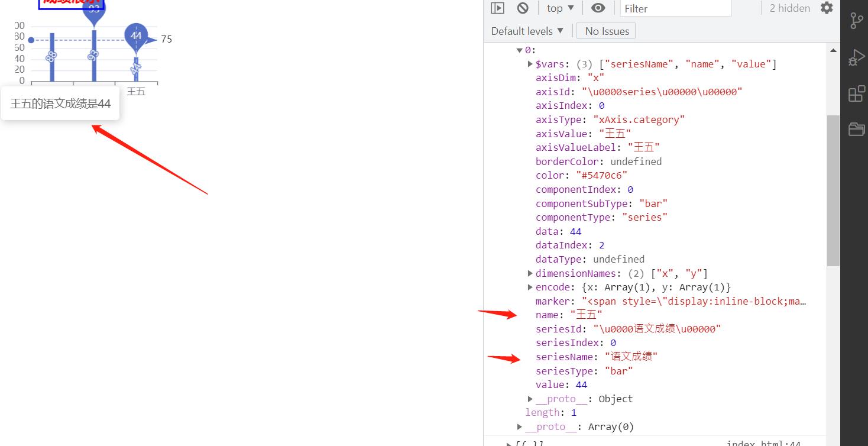Click the 王五 x-axis label
The width and height of the screenshot is (868, 446).
(x=136, y=91)
